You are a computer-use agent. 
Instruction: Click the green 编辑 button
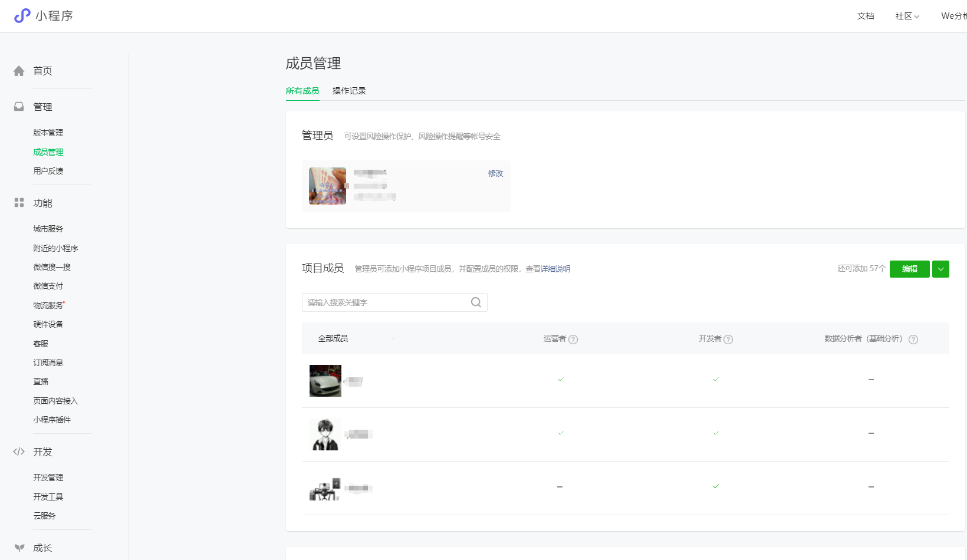[x=909, y=269]
